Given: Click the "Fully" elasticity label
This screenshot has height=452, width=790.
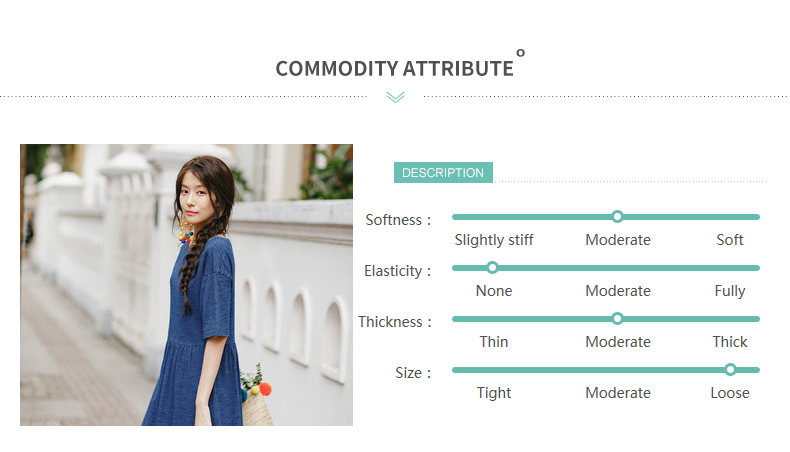Looking at the screenshot, I should (x=730, y=291).
